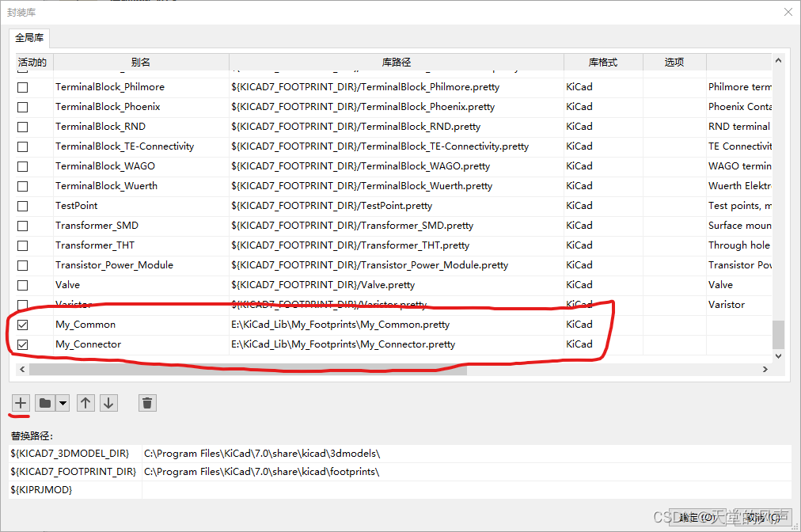Select the TestPoint alias cell

(x=141, y=206)
